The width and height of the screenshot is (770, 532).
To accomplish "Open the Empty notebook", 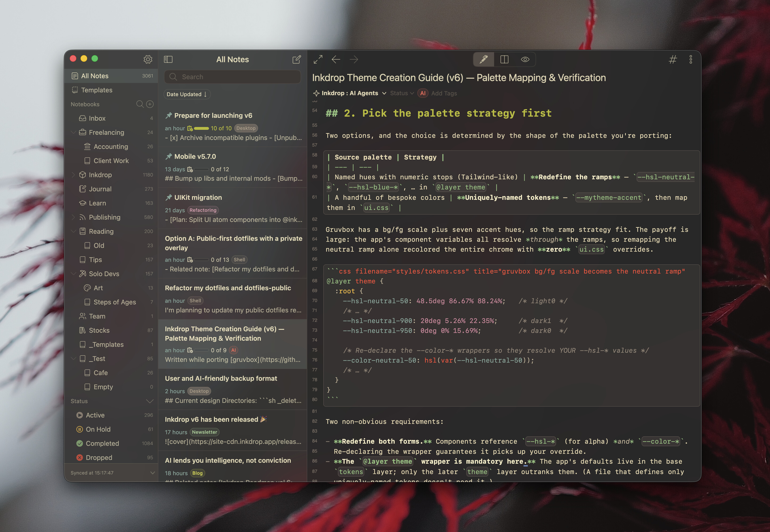I will [x=111, y=387].
